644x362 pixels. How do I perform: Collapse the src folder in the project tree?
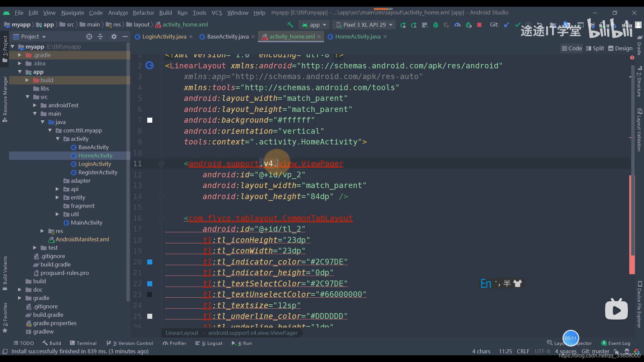[28, 97]
